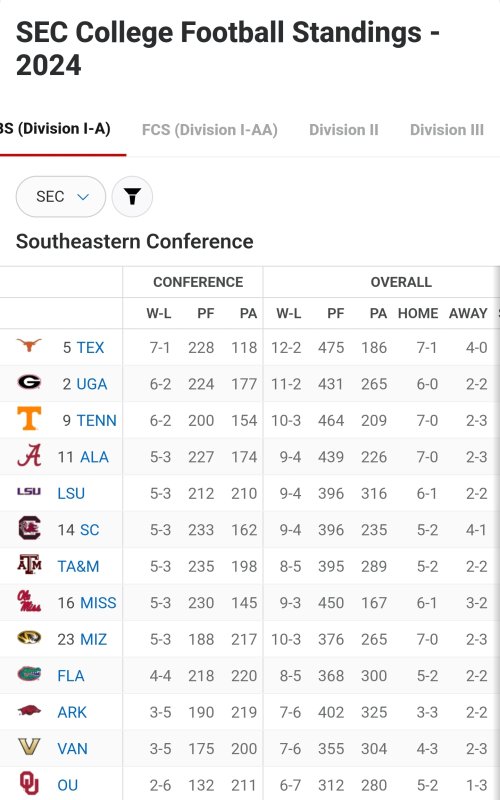This screenshot has width=500, height=800.
Task: Open the LSU team link
Action: pos(71,493)
